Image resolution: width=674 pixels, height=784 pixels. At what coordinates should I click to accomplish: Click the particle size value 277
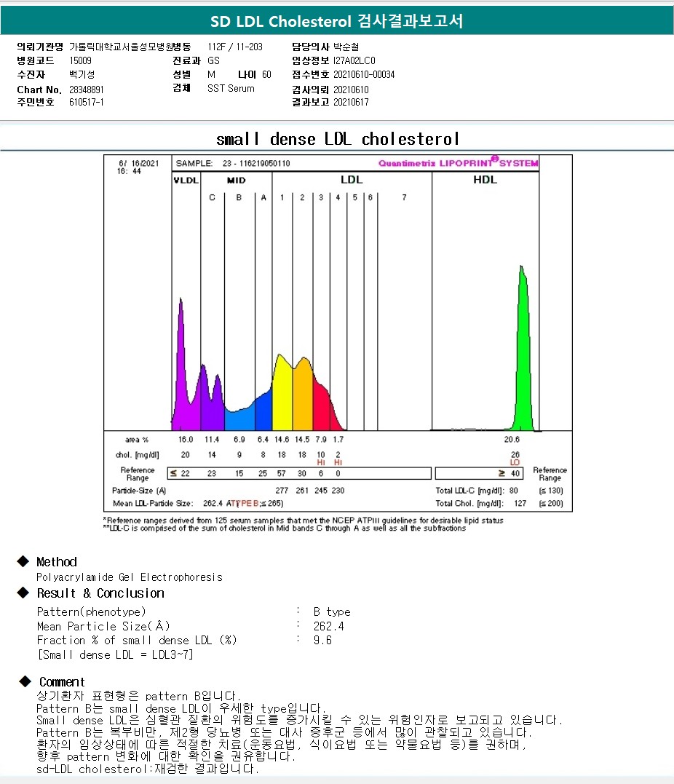(x=282, y=491)
